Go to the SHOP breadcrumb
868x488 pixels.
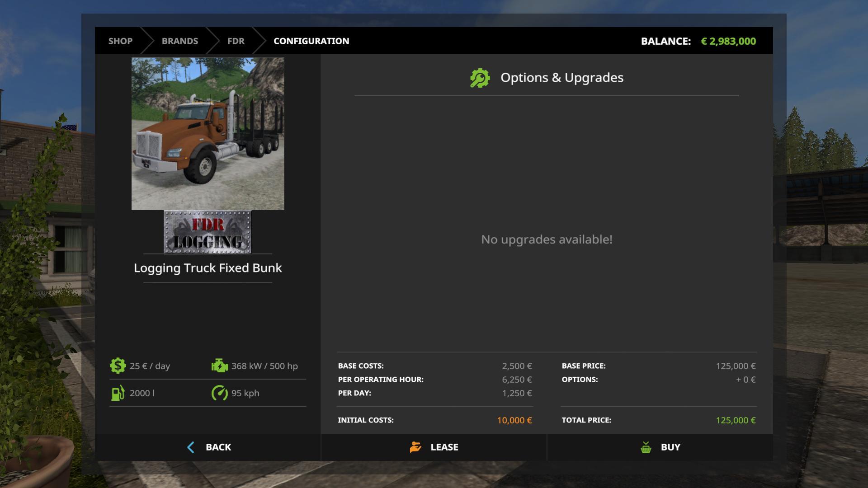click(x=120, y=41)
